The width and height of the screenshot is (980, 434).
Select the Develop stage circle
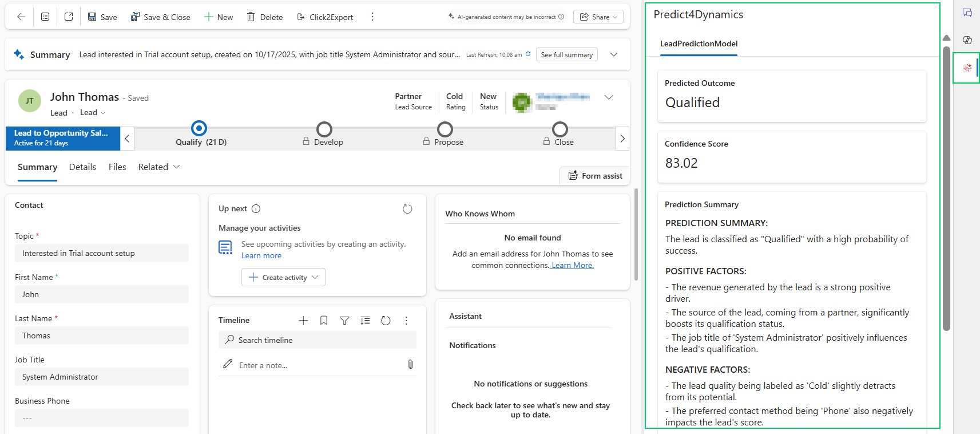[x=324, y=129]
